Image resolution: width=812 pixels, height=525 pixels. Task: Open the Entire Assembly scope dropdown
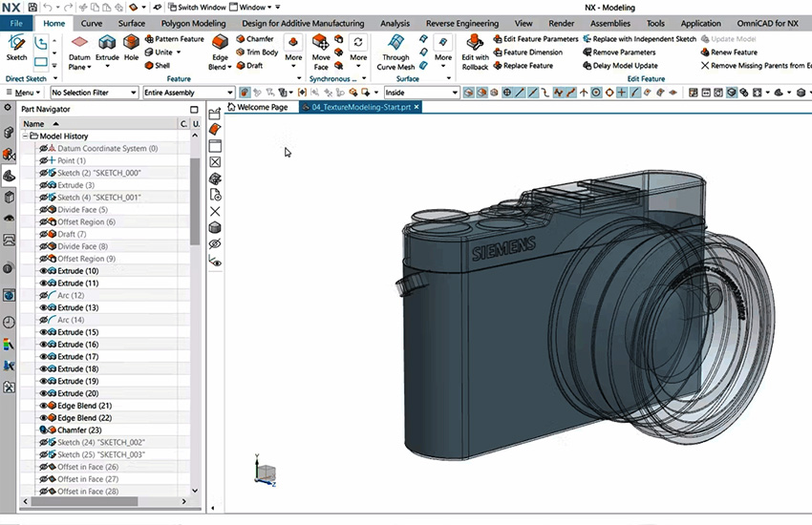pyautogui.click(x=188, y=93)
